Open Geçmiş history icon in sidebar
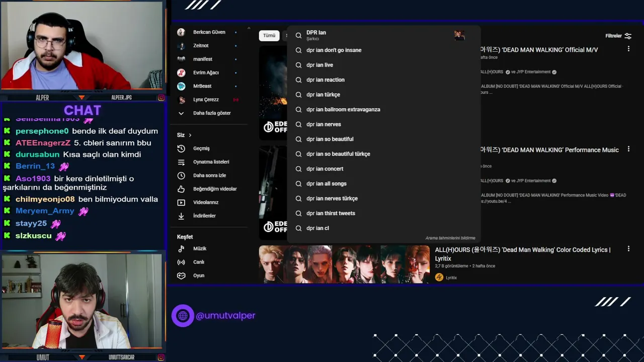 pos(181,149)
